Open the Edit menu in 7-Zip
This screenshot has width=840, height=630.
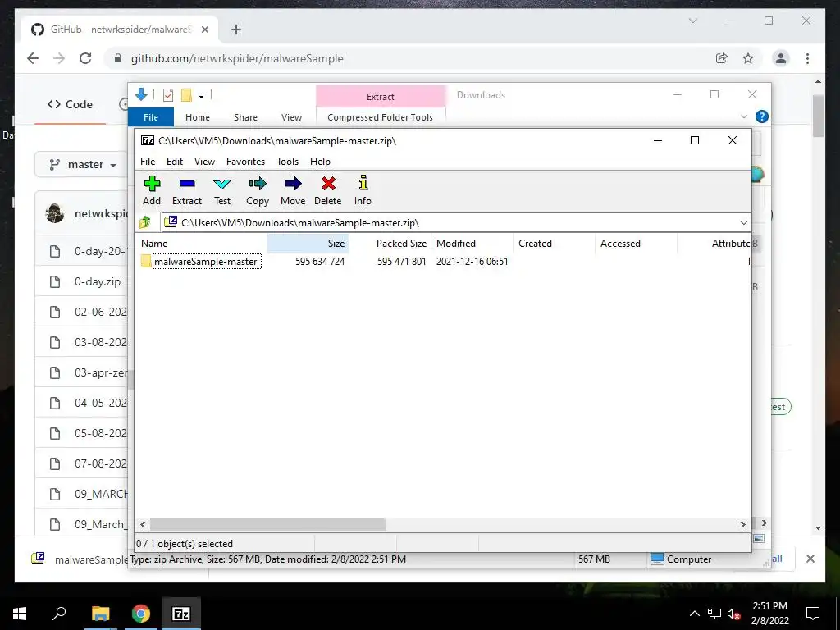click(x=175, y=162)
